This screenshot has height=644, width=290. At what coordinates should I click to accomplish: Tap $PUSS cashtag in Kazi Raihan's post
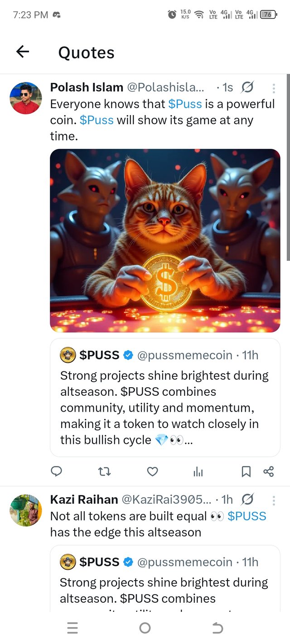point(247,516)
